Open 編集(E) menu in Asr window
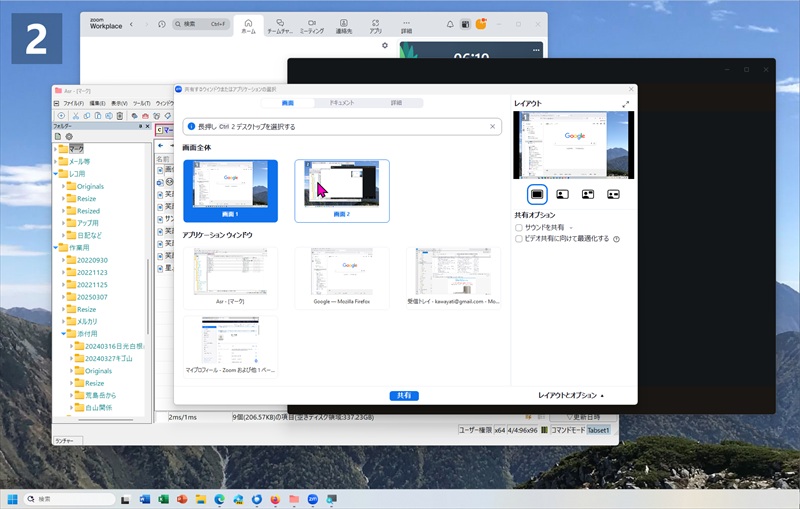The image size is (800, 509). 97,103
